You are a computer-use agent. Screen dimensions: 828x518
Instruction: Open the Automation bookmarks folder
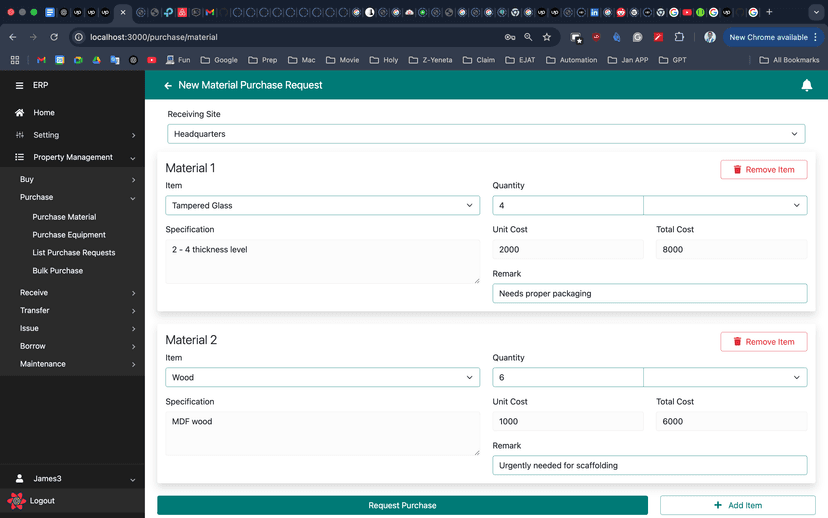pyautogui.click(x=571, y=60)
